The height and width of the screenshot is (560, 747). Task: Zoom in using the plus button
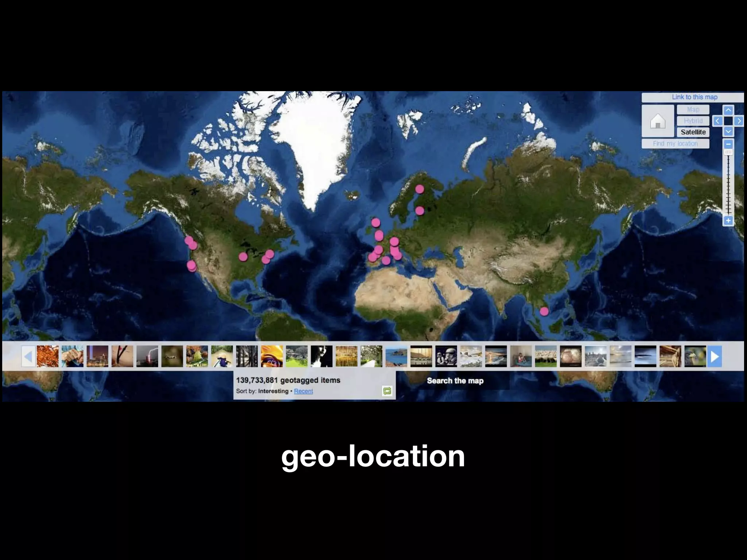(x=728, y=221)
